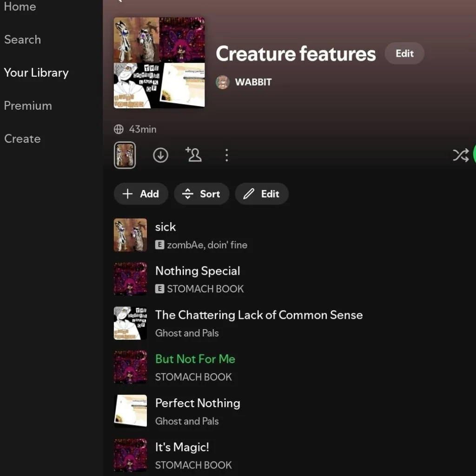The width and height of the screenshot is (476, 476).
Task: Open Premium in the sidebar
Action: pos(28,106)
